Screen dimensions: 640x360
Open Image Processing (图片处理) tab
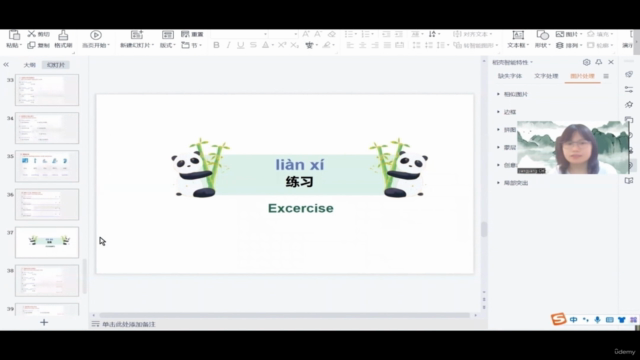582,76
